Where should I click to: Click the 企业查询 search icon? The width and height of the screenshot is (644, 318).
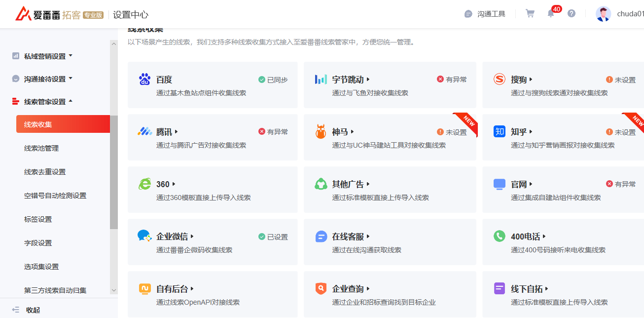pos(321,289)
